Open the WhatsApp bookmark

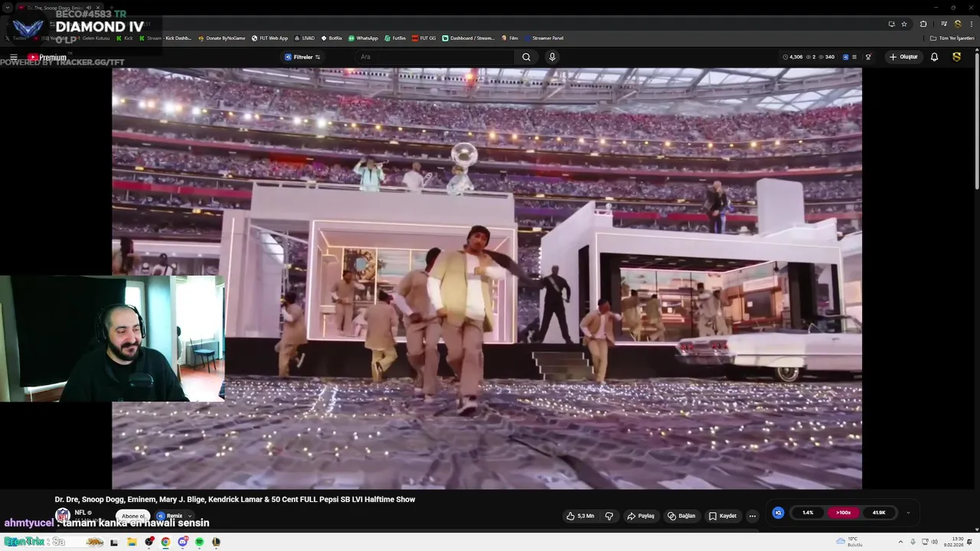pos(363,38)
